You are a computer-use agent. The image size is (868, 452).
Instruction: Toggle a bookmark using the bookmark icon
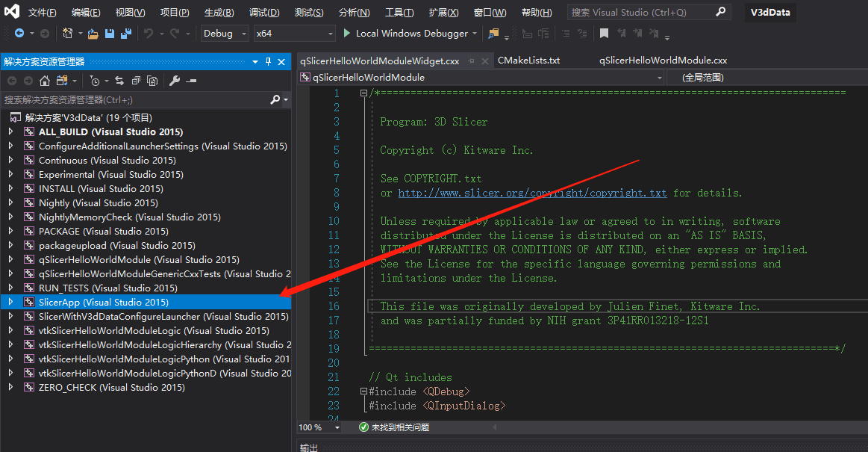click(604, 33)
